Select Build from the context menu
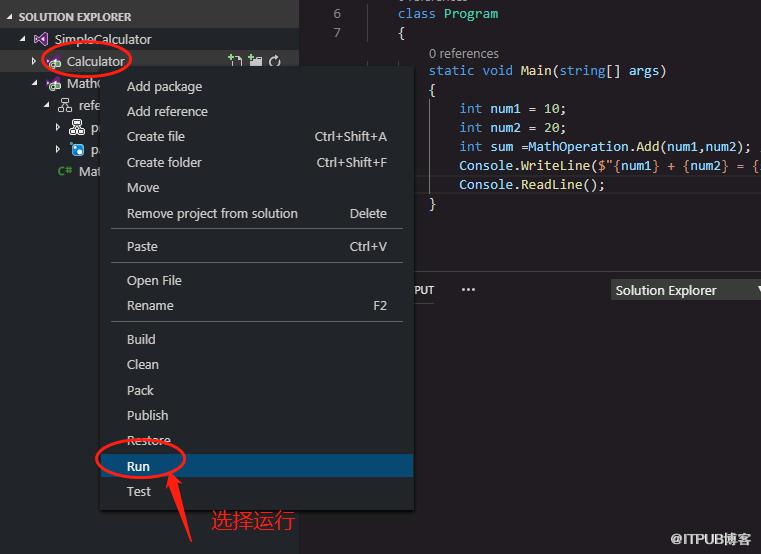 click(257, 339)
